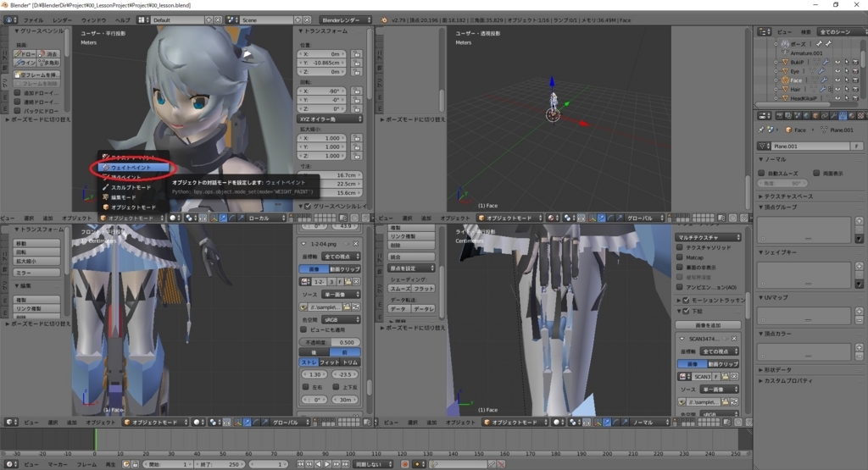Toggle the 下絵 (Background Images) panel checkbox
The image size is (868, 470).
pyautogui.click(x=687, y=311)
